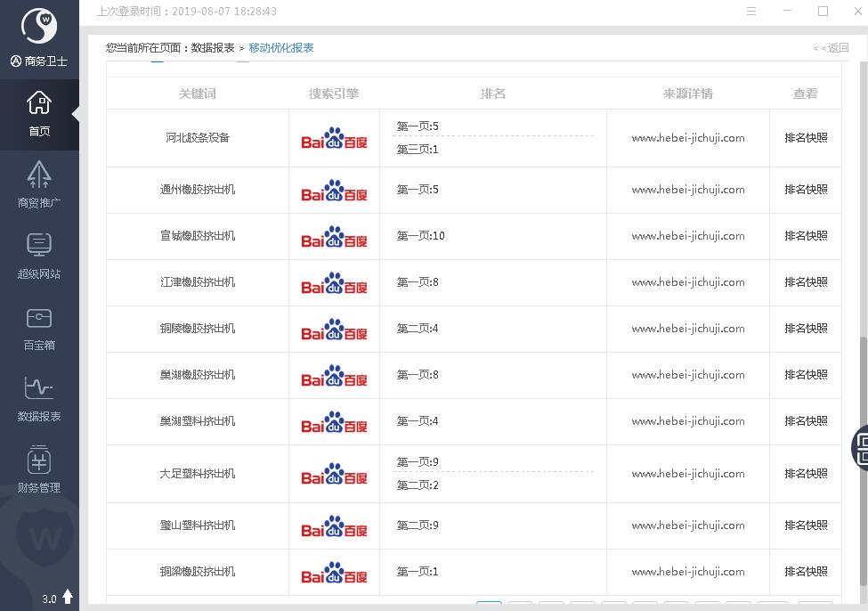Click Baidu logo in 河北胶条设备 row

coord(334,139)
